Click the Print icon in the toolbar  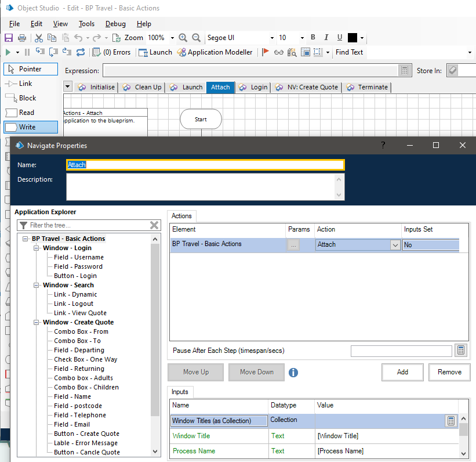click(x=22, y=38)
